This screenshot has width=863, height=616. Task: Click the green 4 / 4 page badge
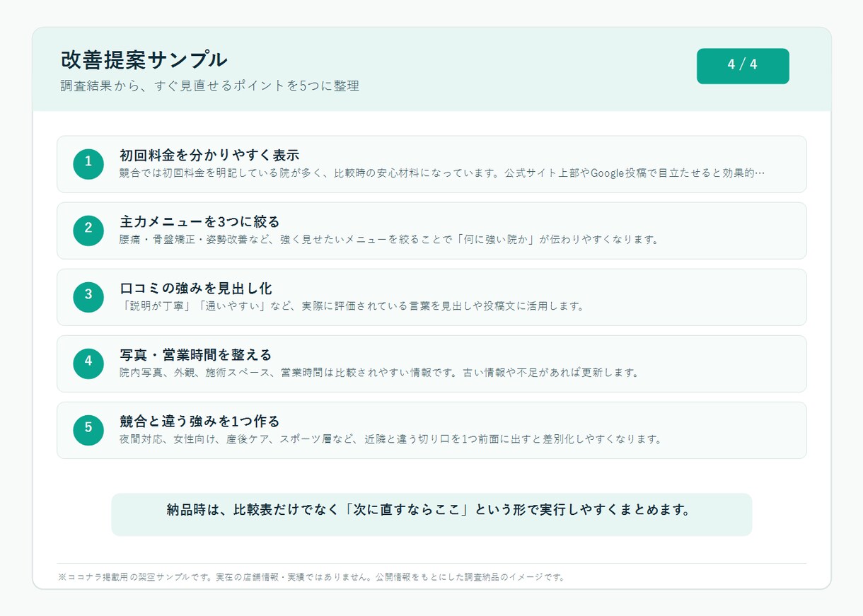(743, 66)
